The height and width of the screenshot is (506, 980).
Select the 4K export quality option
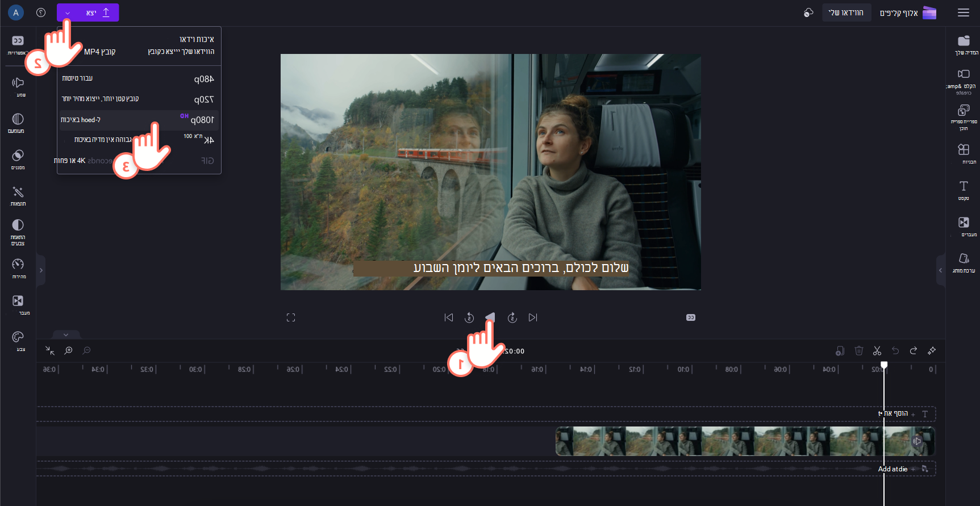pos(138,140)
